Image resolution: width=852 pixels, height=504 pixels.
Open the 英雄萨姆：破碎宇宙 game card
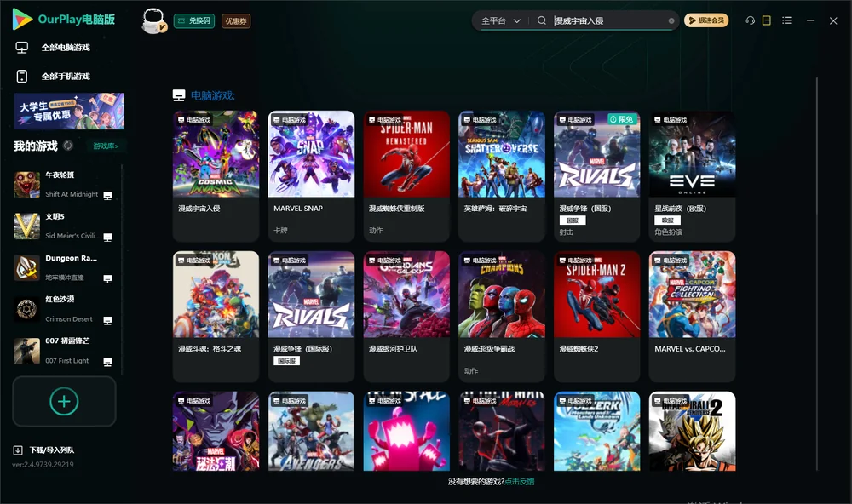502,176
